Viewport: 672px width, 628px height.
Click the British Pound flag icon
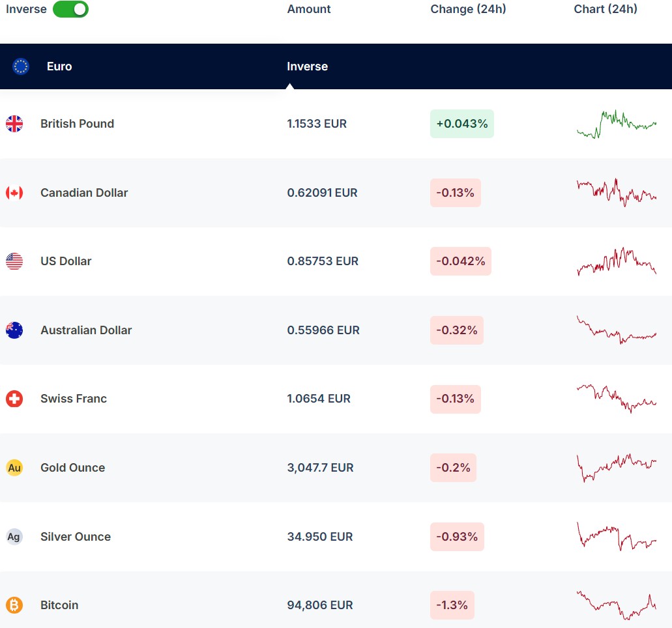(x=14, y=124)
